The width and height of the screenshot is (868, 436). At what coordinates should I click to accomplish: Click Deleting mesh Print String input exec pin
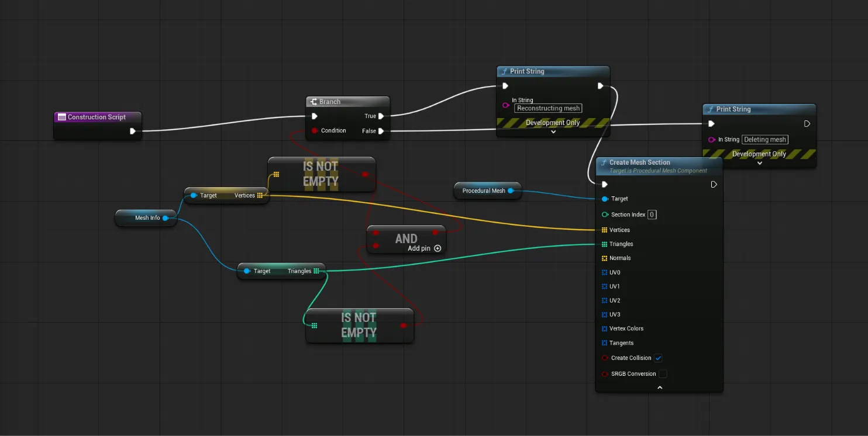(x=711, y=123)
